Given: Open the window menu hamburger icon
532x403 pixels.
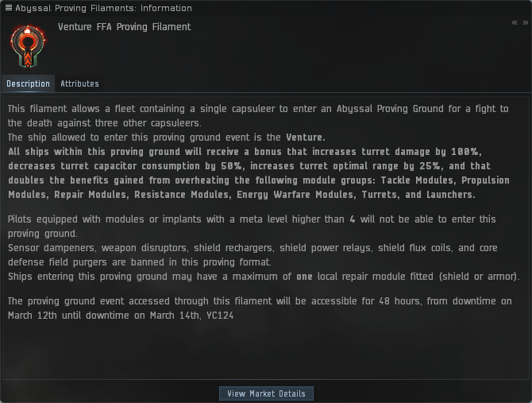Looking at the screenshot, I should pos(9,8).
